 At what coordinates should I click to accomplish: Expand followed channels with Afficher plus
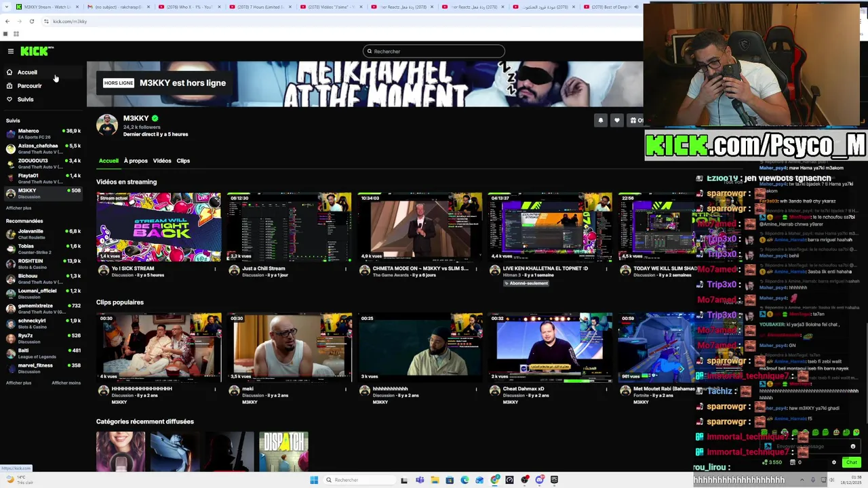[19, 208]
